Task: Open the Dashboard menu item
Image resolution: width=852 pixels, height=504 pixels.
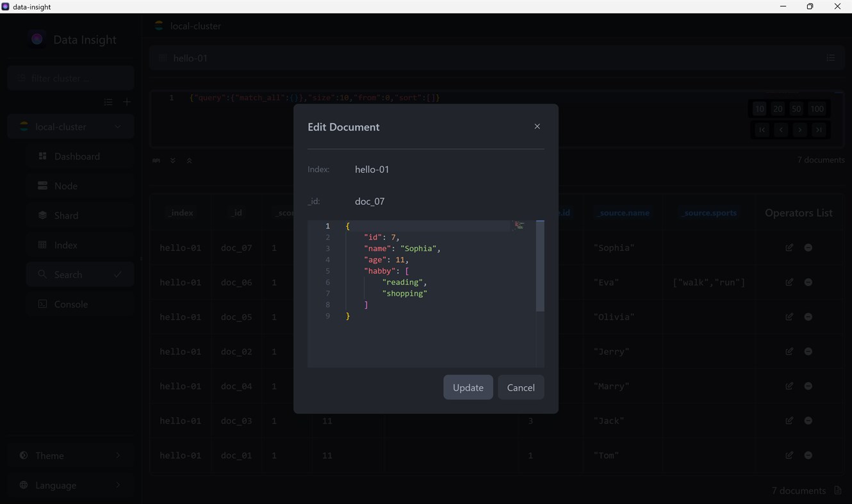Action: coord(80,156)
